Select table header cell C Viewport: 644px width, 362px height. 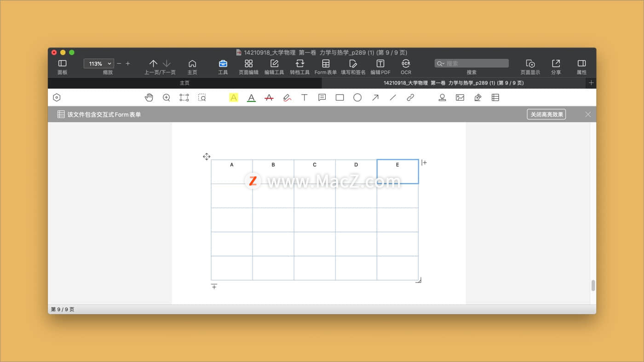click(315, 171)
